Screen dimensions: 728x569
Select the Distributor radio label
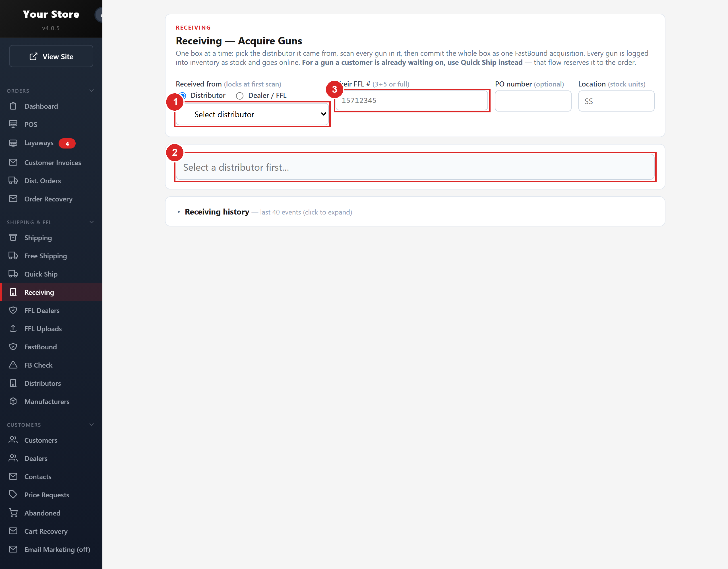(x=208, y=95)
